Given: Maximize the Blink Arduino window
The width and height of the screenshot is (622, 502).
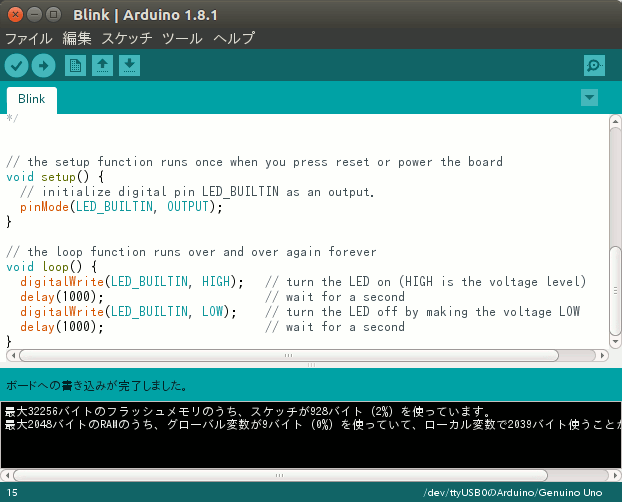Looking at the screenshot, I should tap(54, 15).
